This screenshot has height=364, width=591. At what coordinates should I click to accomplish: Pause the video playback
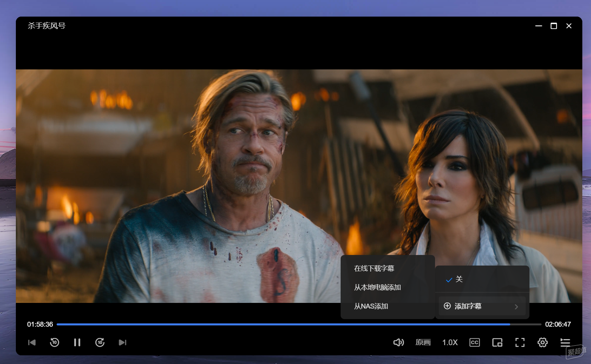click(x=77, y=342)
